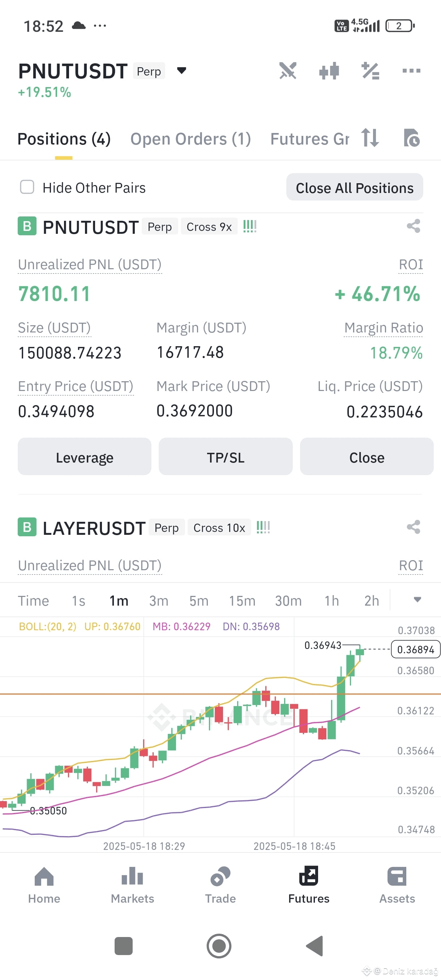Open Leverage for PNUTUSDT position
Image resolution: width=441 pixels, height=980 pixels.
coord(85,456)
